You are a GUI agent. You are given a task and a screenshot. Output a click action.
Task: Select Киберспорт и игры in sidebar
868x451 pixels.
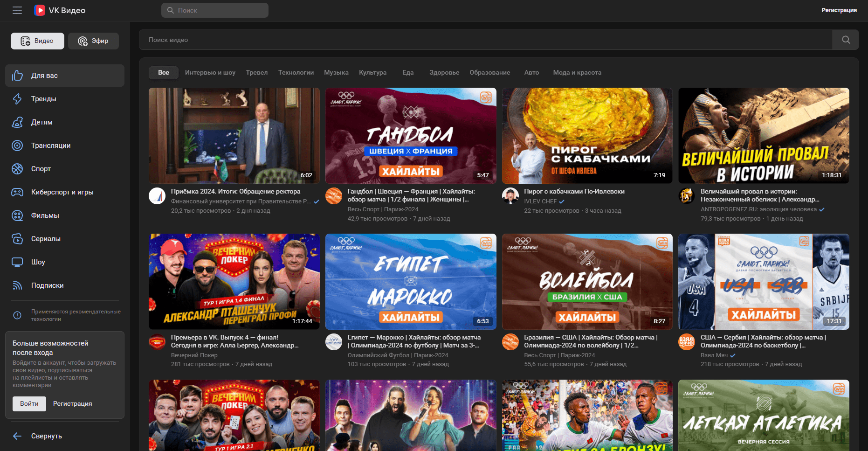(x=62, y=192)
